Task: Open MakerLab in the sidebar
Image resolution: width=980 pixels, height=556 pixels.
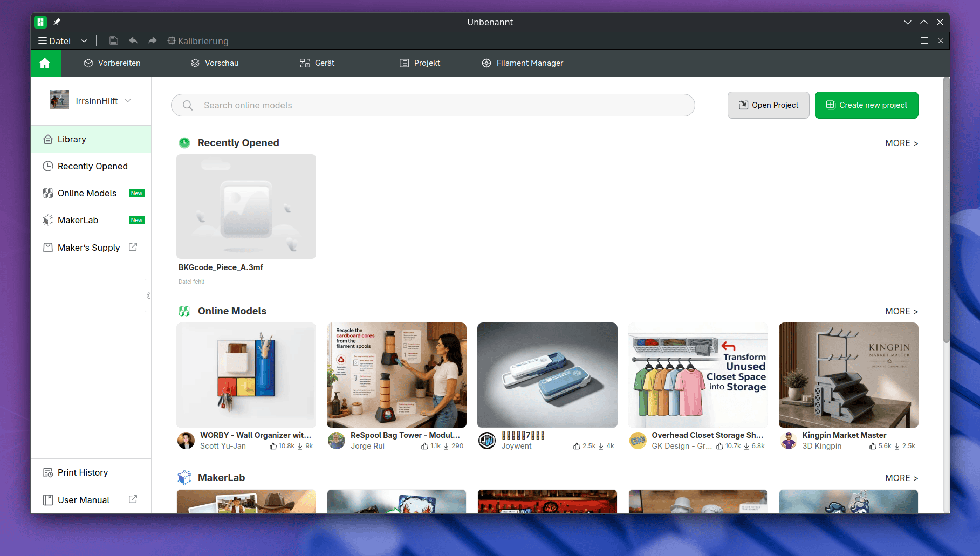Action: pos(91,220)
